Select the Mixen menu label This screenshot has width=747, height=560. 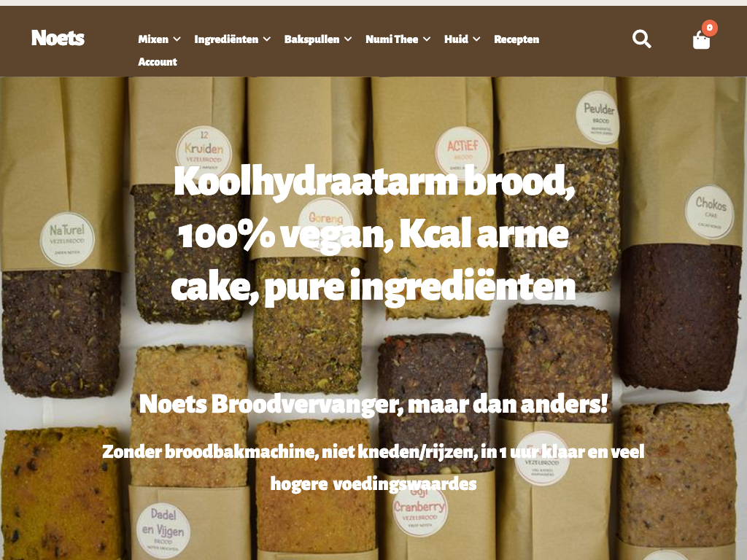153,39
